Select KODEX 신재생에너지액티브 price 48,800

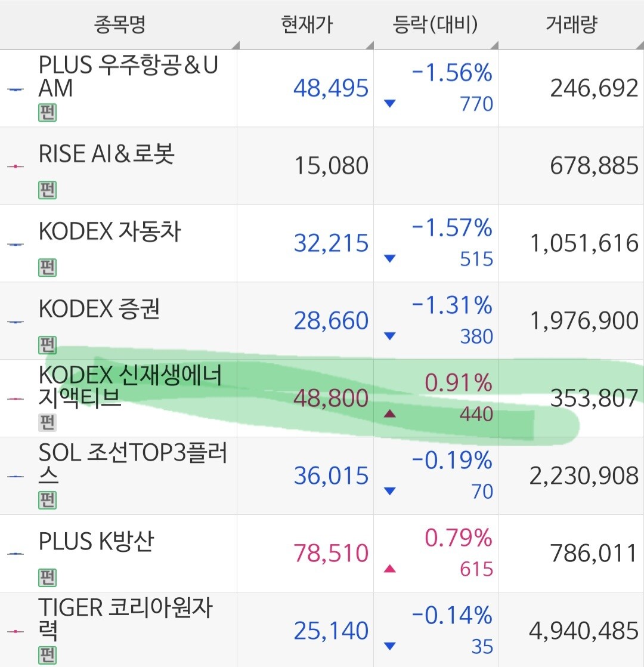coord(331,398)
